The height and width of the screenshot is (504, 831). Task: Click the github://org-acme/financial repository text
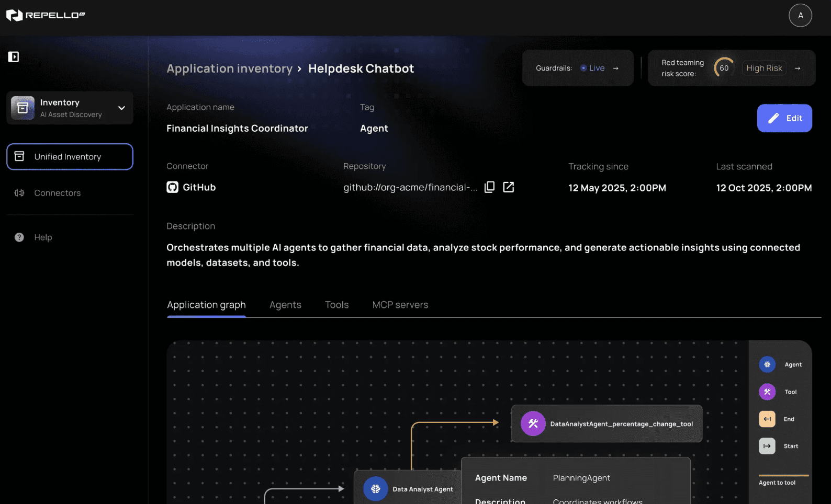pos(410,187)
